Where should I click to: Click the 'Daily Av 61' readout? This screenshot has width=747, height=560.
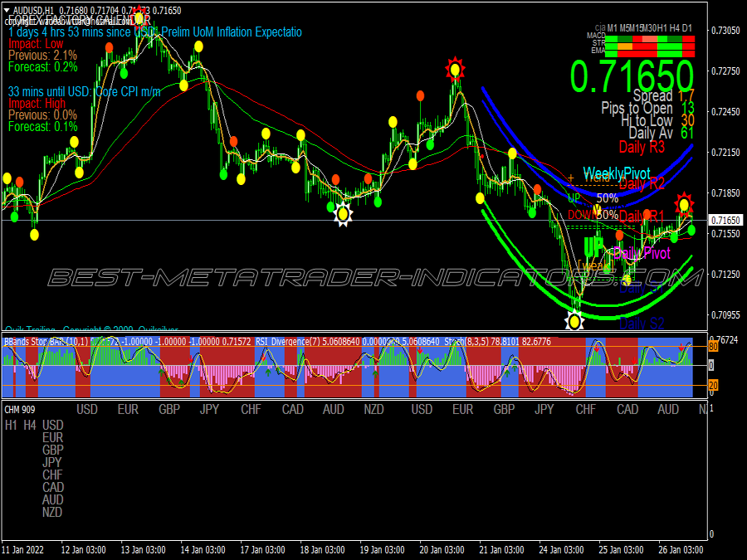662,133
